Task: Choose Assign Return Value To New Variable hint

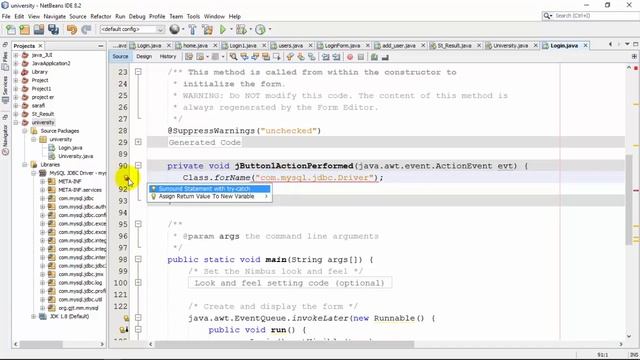Action: [x=209, y=196]
